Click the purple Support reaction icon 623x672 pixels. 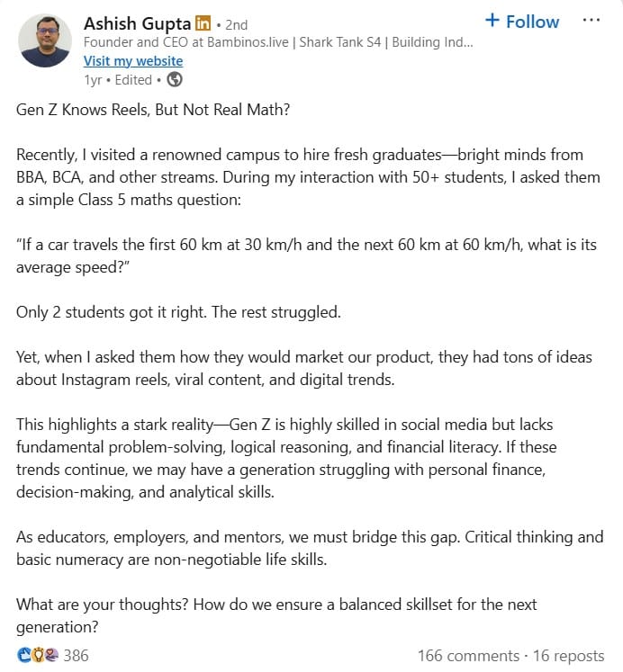coord(51,655)
